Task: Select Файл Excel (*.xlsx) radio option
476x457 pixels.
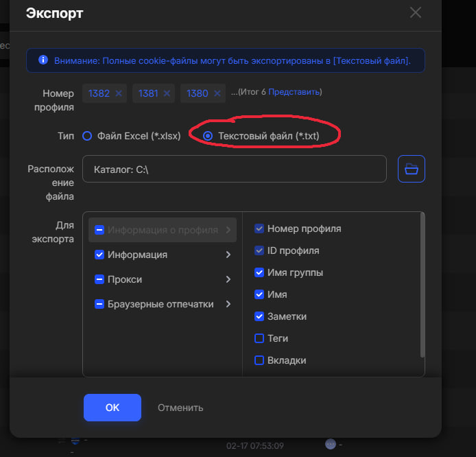Action: coord(87,136)
